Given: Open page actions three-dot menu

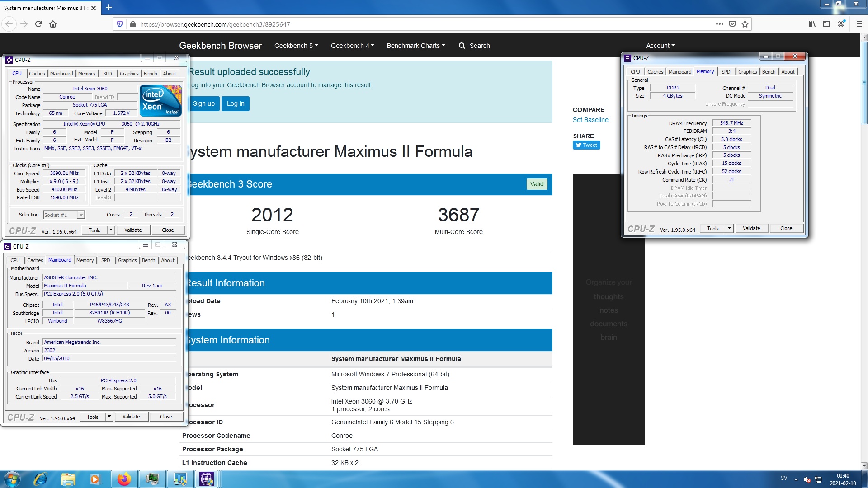Looking at the screenshot, I should pyautogui.click(x=719, y=24).
